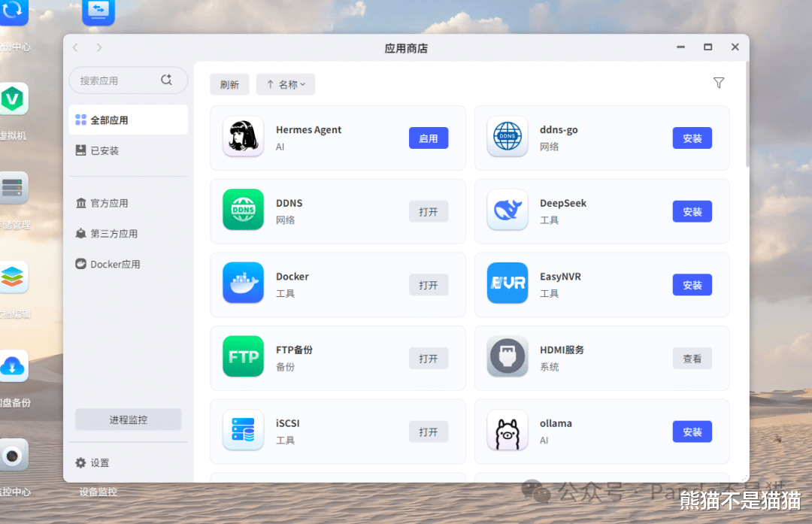Open the filter funnel icon
The height and width of the screenshot is (524, 812).
pyautogui.click(x=718, y=83)
